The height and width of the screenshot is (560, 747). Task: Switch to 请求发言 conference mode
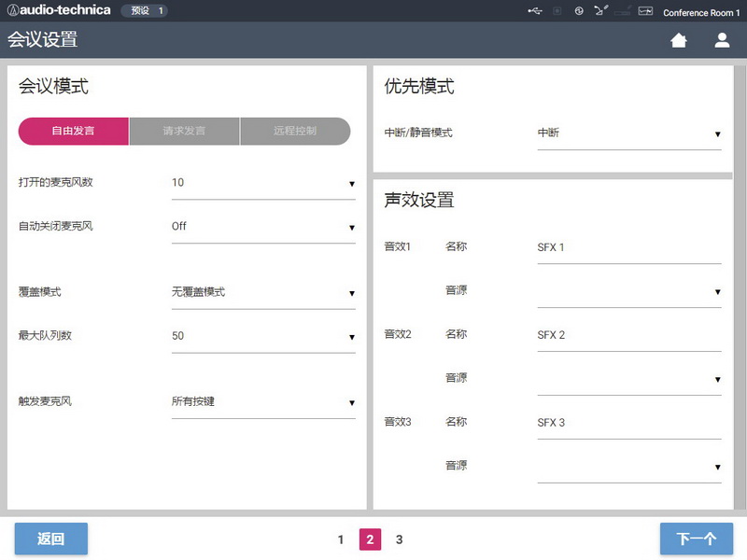click(x=184, y=132)
